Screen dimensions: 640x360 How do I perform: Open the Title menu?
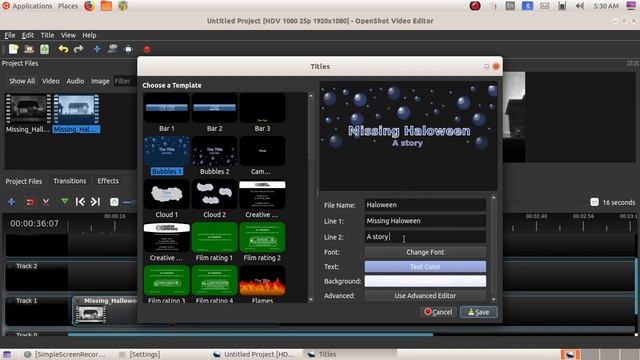pyautogui.click(x=47, y=35)
